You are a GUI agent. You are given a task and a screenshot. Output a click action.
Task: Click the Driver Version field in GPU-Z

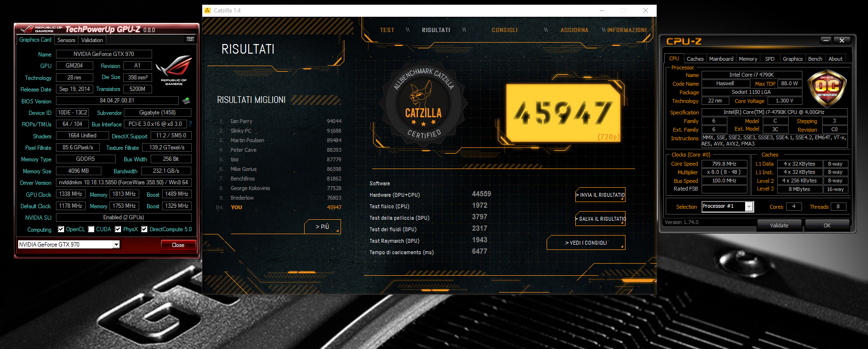pos(123,182)
